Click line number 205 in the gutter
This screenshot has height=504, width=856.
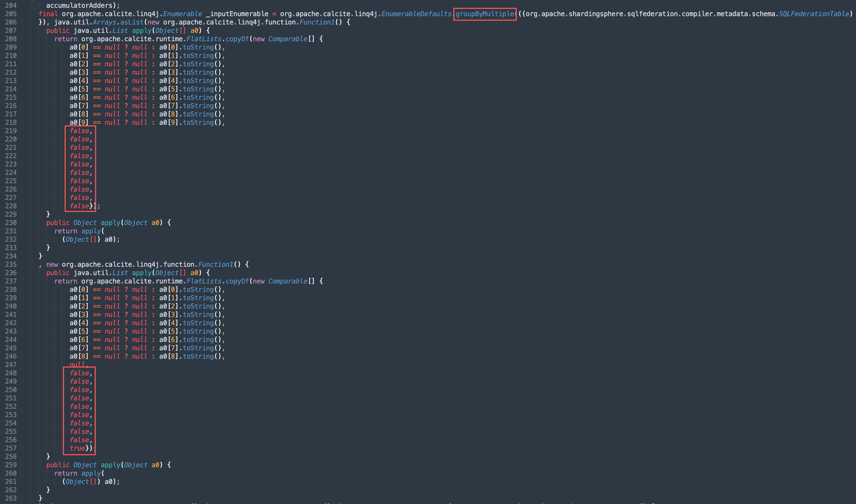11,14
